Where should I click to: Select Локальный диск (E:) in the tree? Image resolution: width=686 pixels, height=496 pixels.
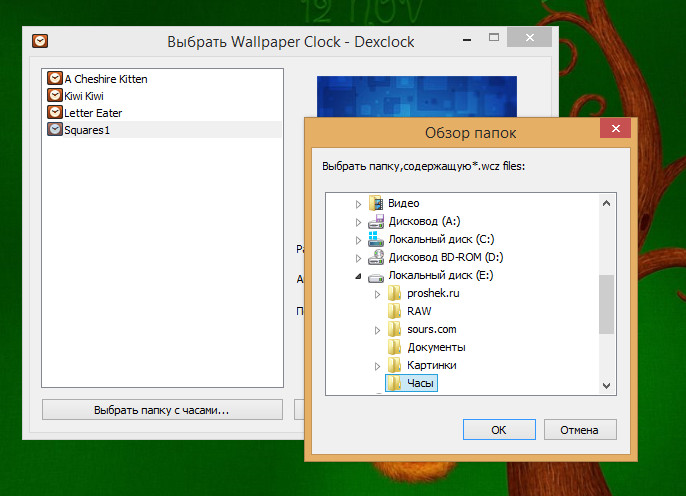[441, 275]
